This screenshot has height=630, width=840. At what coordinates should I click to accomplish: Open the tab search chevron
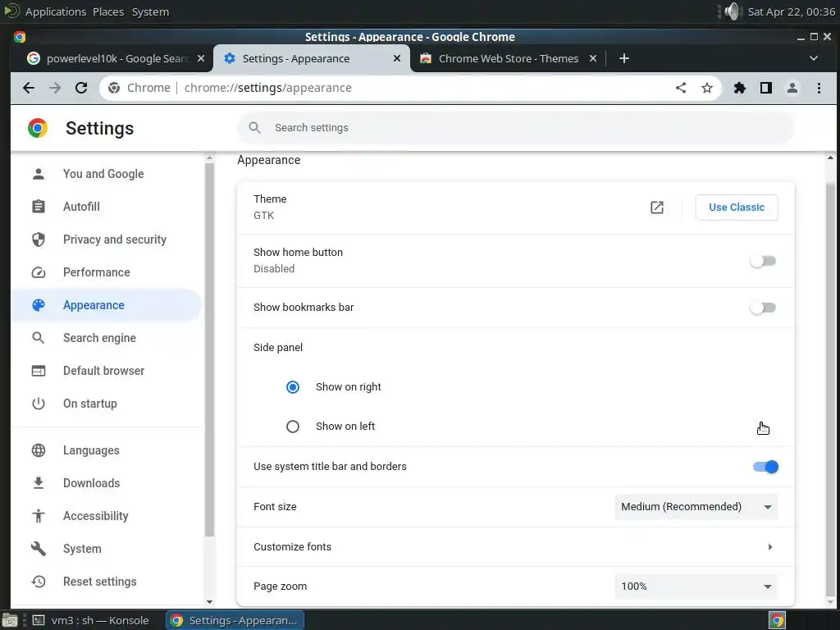click(813, 58)
